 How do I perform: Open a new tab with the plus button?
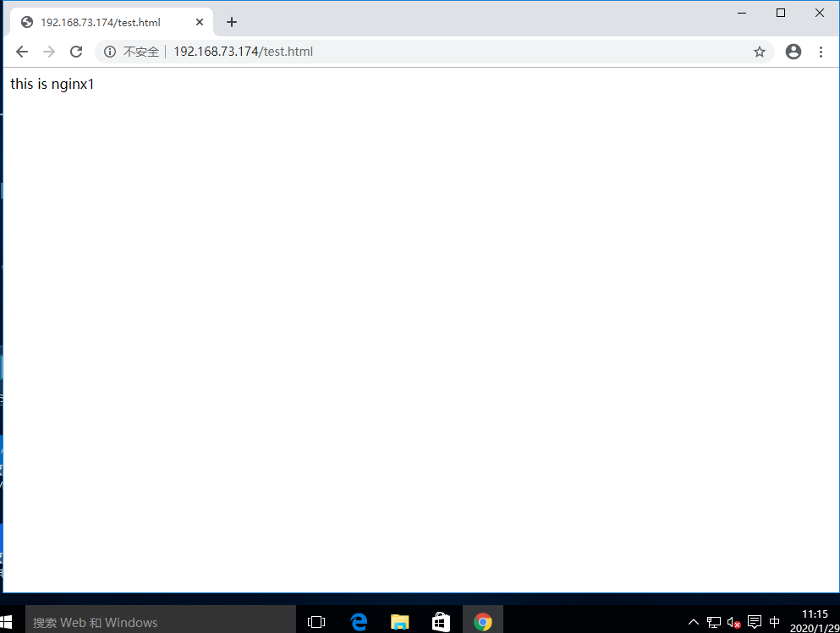232,22
